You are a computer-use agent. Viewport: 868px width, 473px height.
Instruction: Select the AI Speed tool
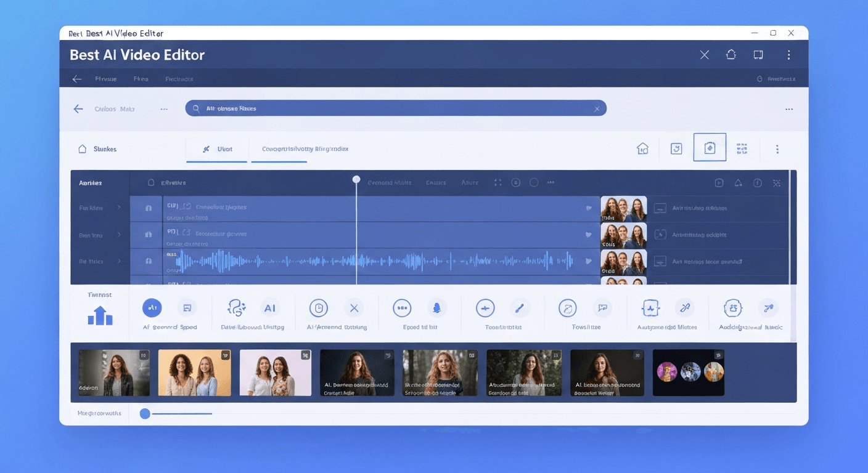(152, 308)
